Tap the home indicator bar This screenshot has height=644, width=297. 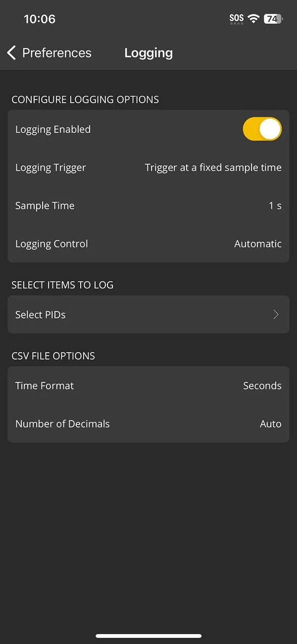(x=148, y=636)
